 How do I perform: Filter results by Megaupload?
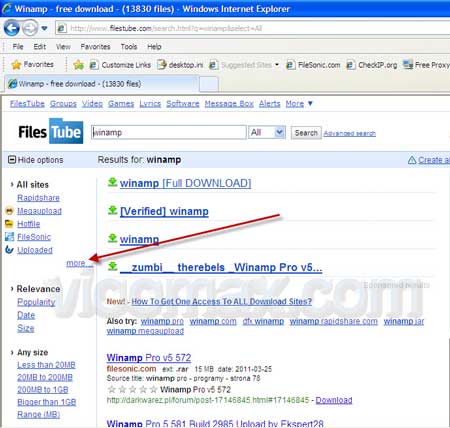tap(39, 211)
